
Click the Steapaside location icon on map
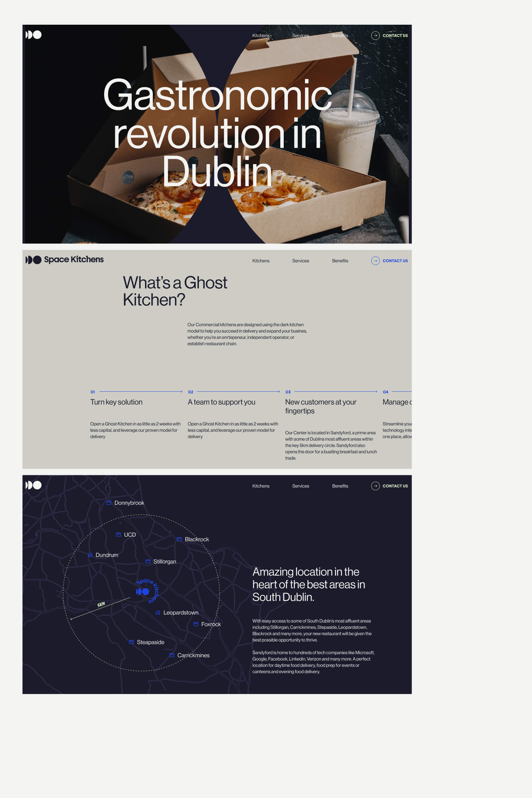(x=131, y=642)
